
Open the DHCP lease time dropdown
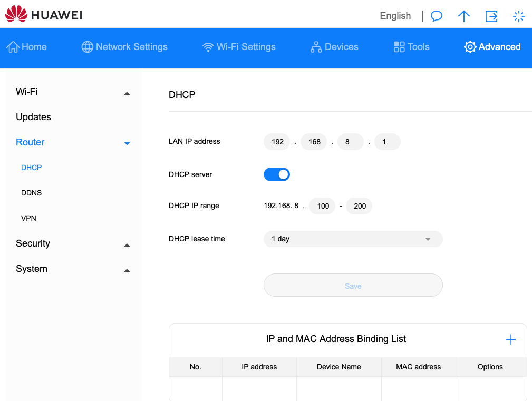pos(353,239)
